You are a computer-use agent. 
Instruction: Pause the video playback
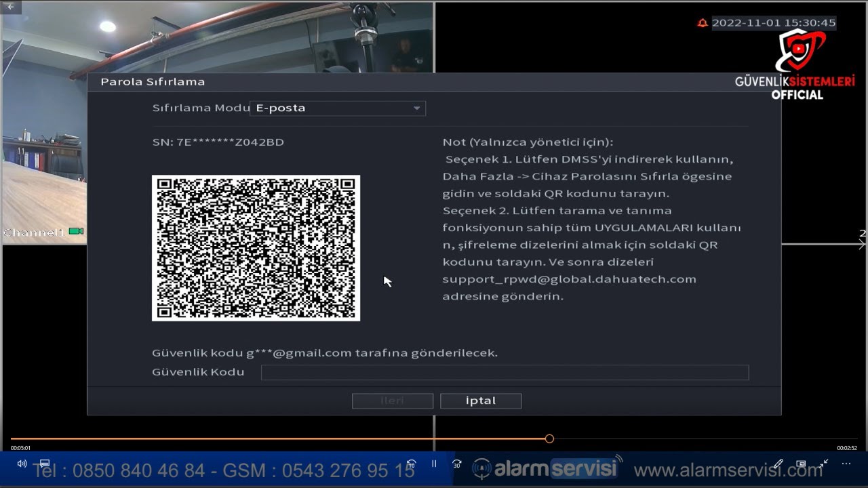[434, 464]
